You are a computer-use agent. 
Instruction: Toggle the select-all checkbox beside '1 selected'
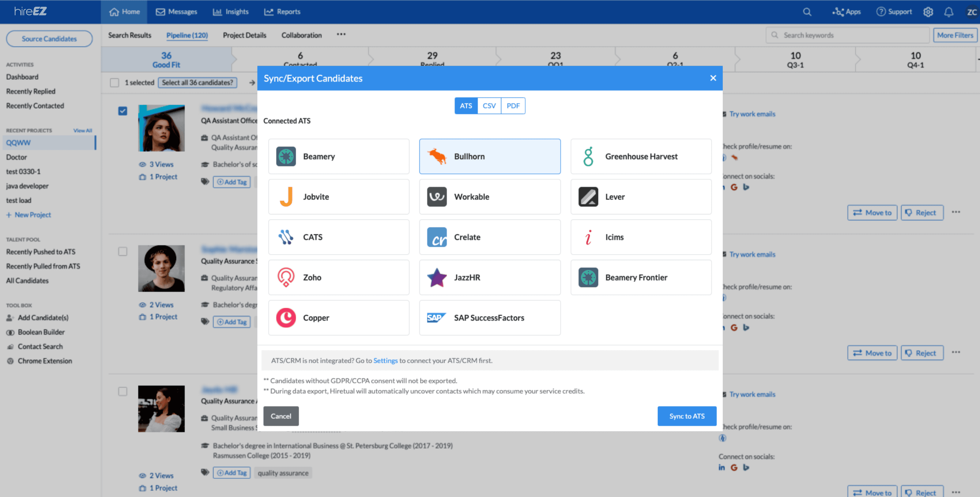click(115, 82)
